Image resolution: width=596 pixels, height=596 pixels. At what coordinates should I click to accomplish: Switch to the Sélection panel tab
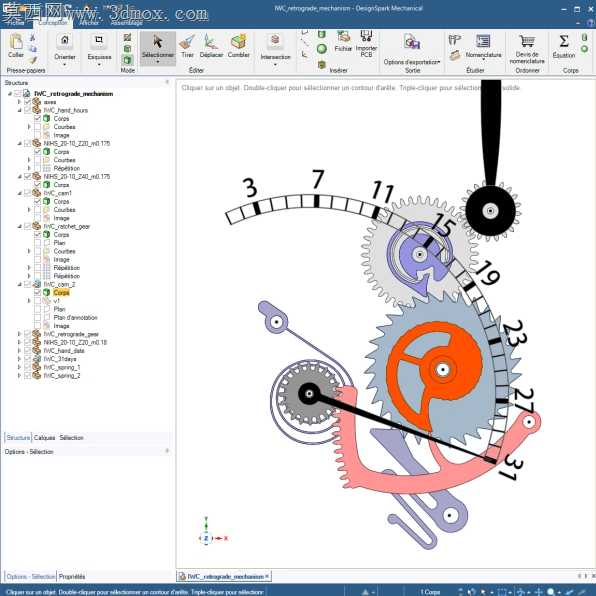point(71,438)
